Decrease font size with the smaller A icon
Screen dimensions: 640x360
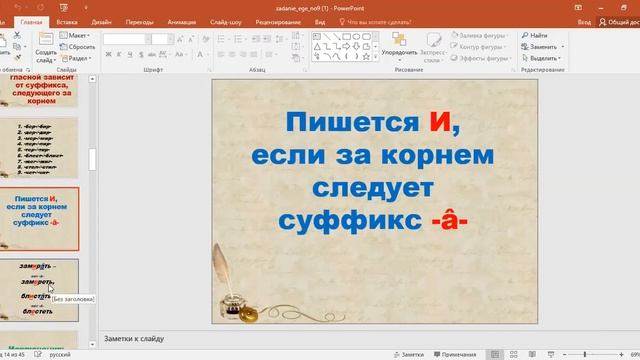191,39
